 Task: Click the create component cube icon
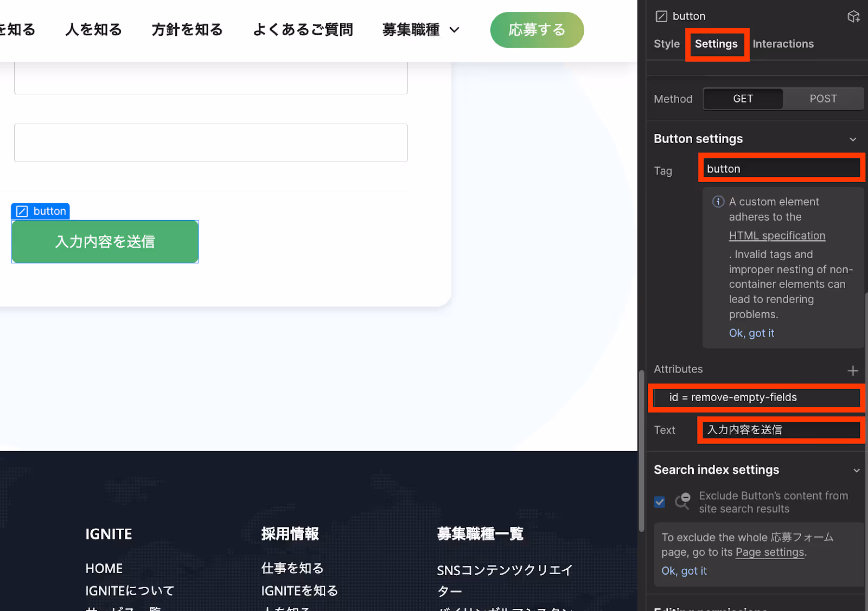point(853,16)
